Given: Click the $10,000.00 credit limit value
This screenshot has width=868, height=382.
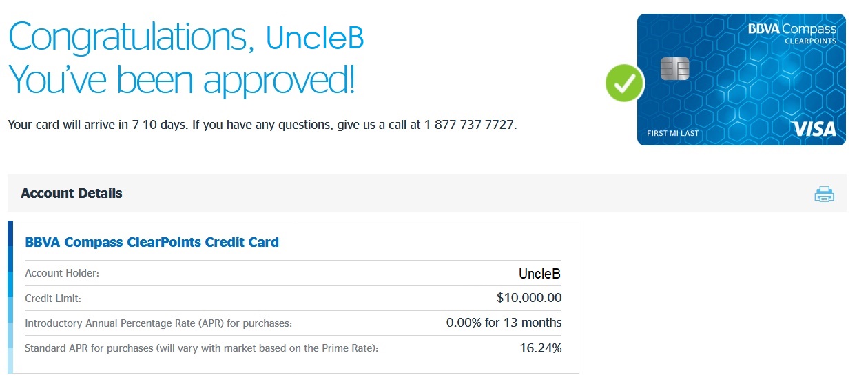Looking at the screenshot, I should [528, 298].
